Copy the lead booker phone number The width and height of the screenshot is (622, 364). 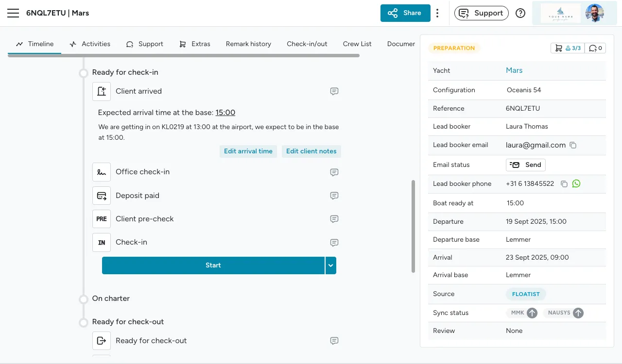(x=564, y=184)
